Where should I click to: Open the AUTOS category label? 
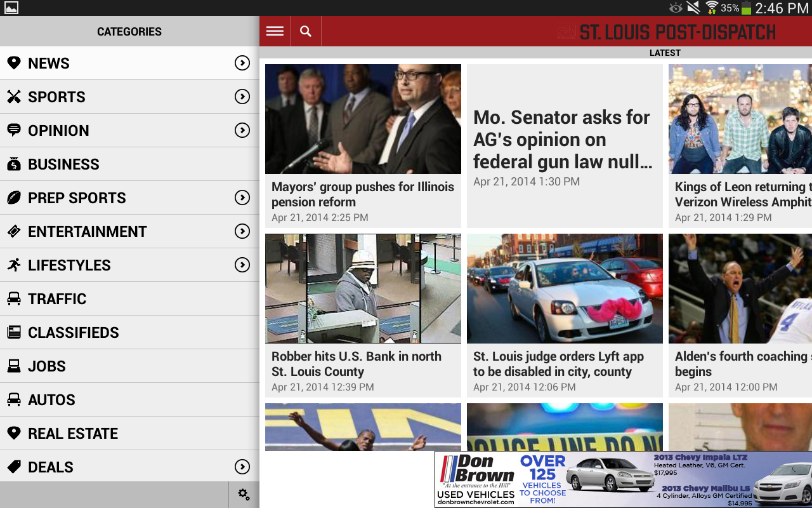pos(51,400)
